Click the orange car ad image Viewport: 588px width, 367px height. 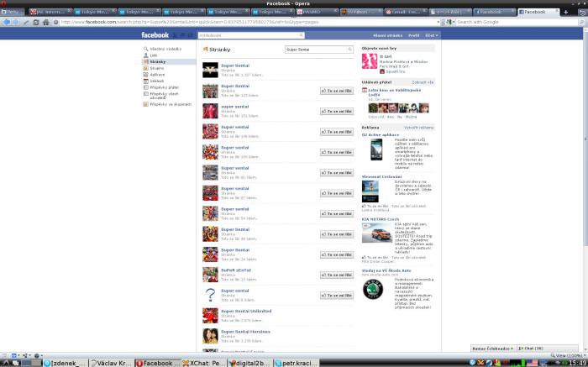click(x=377, y=233)
